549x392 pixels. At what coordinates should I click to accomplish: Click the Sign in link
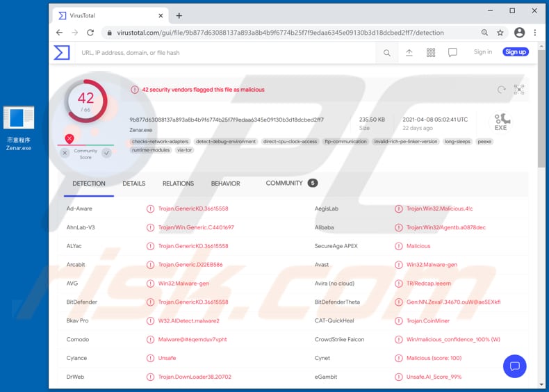(x=483, y=52)
